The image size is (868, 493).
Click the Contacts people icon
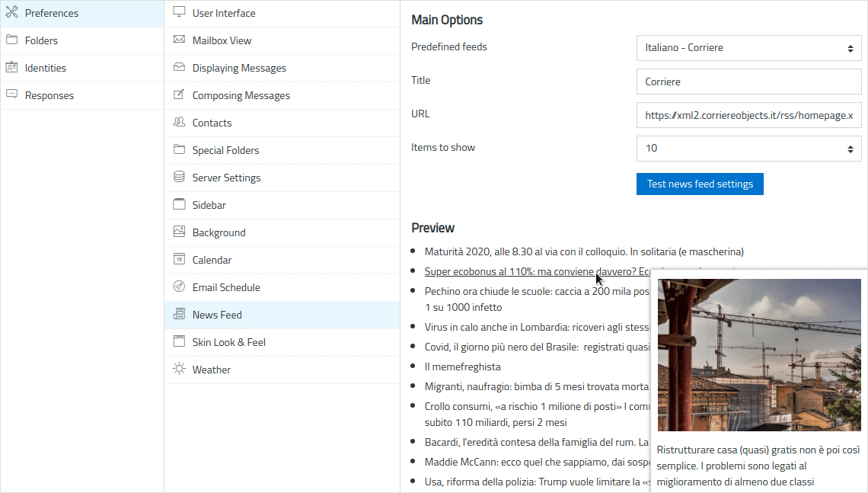click(x=179, y=122)
